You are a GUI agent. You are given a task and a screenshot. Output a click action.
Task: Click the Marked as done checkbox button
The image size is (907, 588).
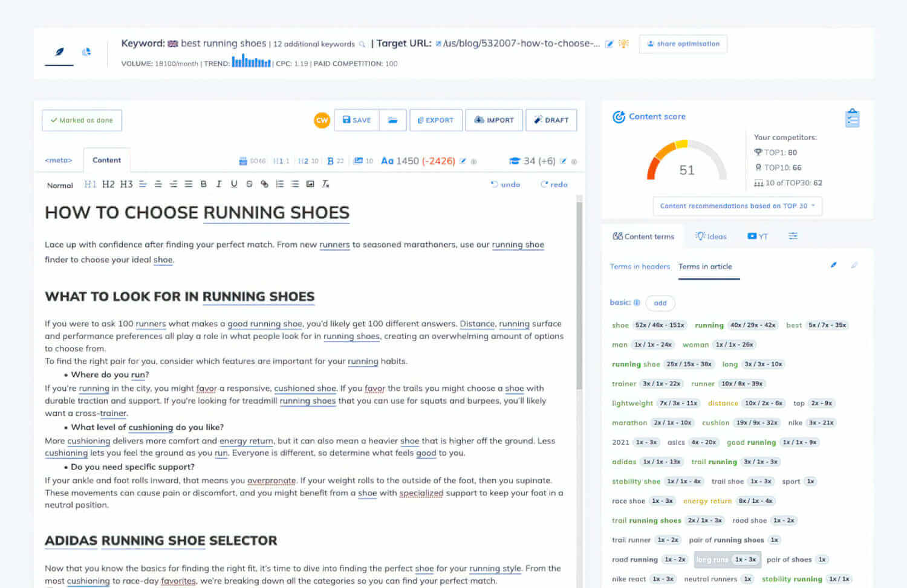click(82, 120)
